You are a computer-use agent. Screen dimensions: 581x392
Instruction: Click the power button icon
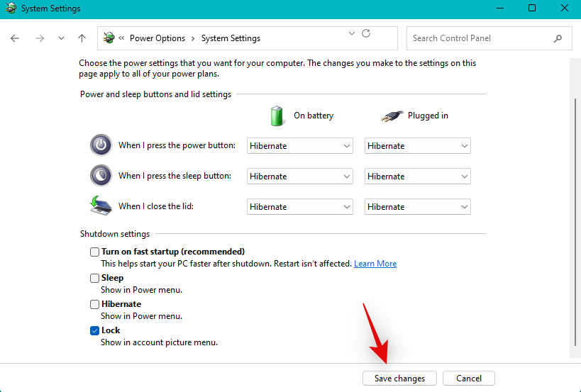tap(101, 145)
